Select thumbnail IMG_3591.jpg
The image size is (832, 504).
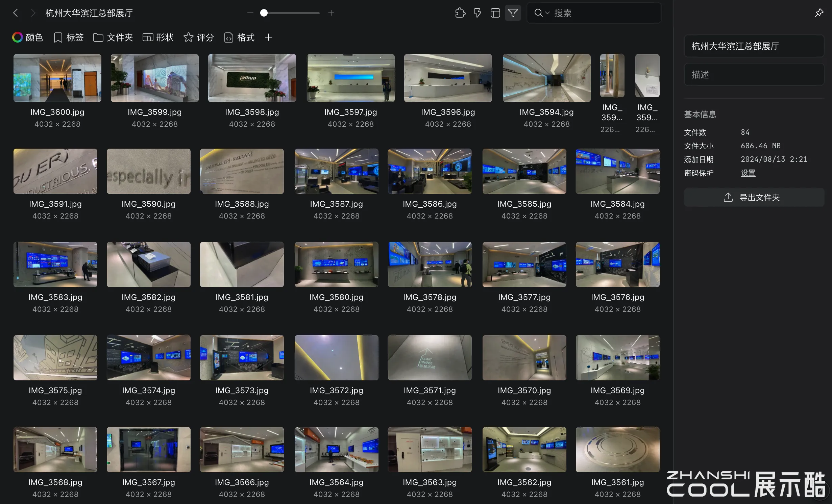tap(55, 171)
